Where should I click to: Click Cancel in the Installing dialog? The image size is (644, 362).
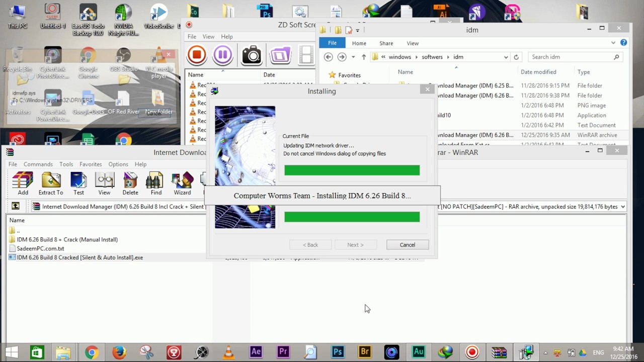(x=408, y=245)
